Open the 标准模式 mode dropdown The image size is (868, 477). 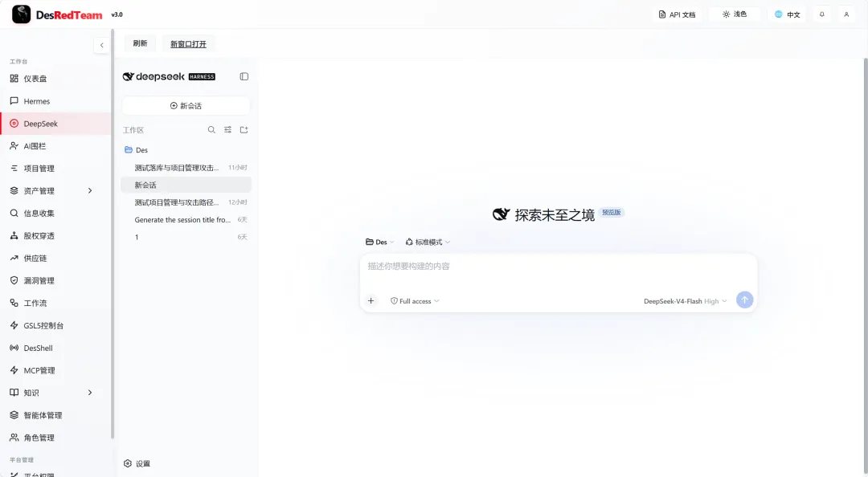[x=428, y=243]
